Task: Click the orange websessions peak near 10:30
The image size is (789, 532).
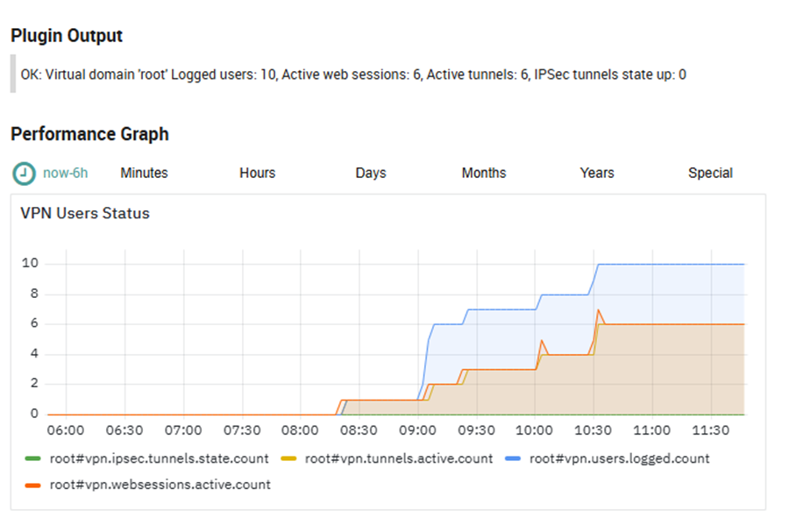Action: click(x=598, y=310)
